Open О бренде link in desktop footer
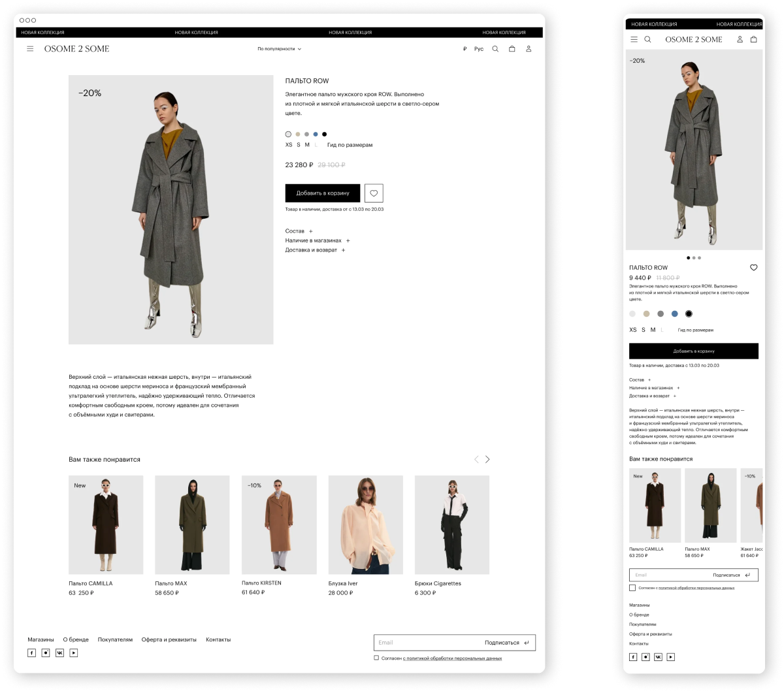This screenshot has height=693, width=784. coord(76,640)
